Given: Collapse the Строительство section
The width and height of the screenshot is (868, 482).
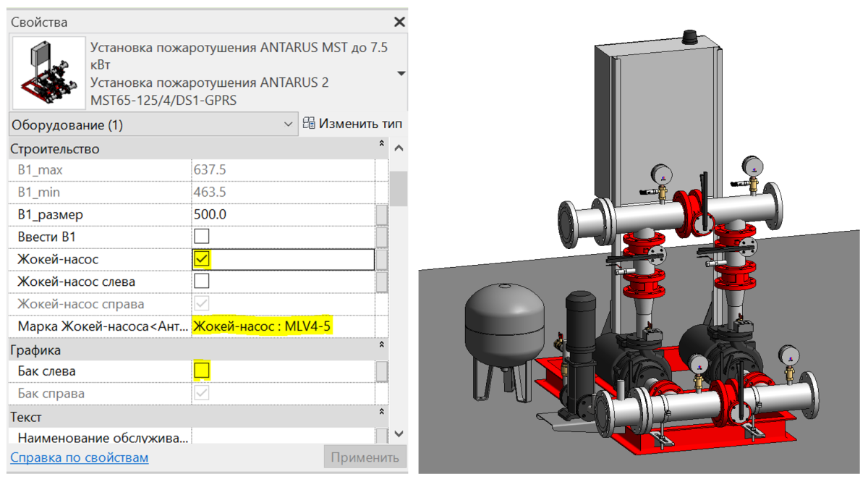Looking at the screenshot, I should click(x=382, y=145).
